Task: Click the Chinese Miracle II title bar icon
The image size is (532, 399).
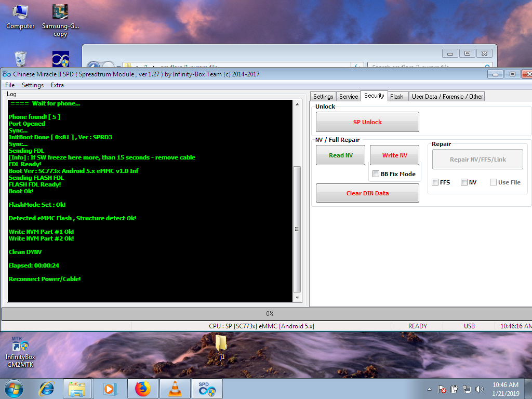Action: 6,74
